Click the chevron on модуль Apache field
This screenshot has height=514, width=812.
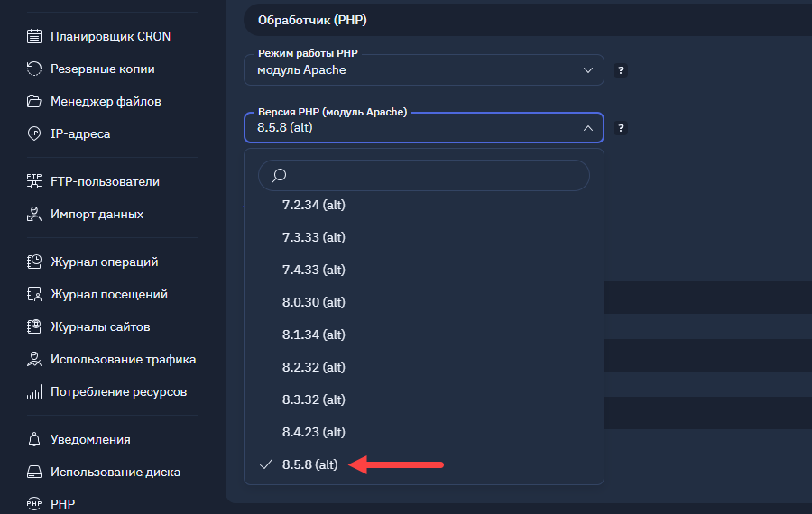tap(587, 69)
